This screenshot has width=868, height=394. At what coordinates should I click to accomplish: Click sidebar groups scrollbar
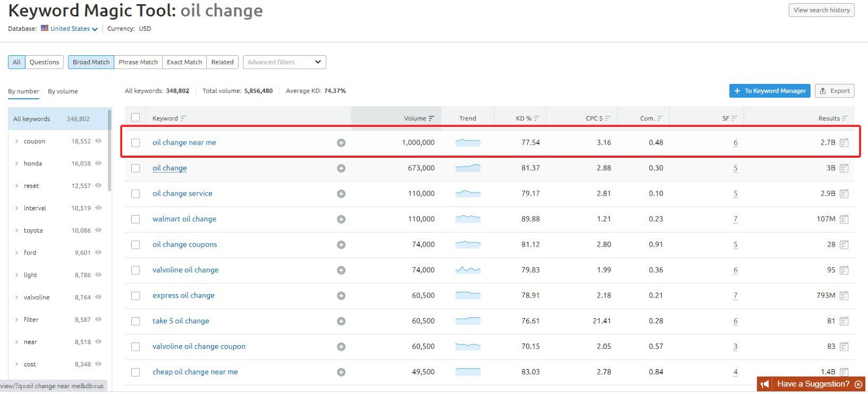[x=110, y=150]
